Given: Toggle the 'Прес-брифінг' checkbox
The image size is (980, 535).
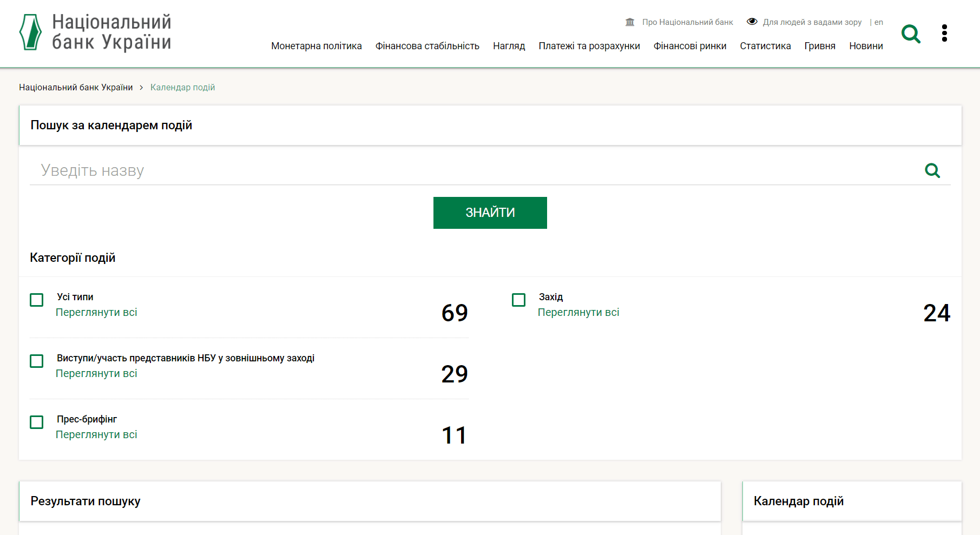Looking at the screenshot, I should click(37, 422).
